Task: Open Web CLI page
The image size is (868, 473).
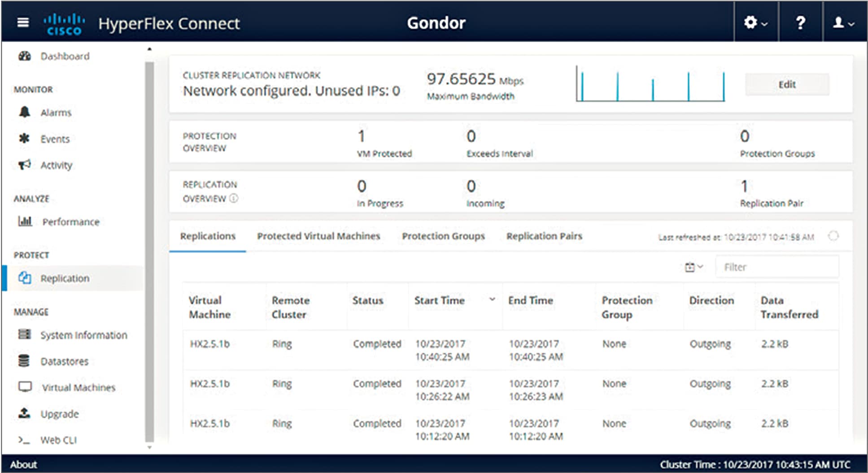Action: pyautogui.click(x=59, y=440)
